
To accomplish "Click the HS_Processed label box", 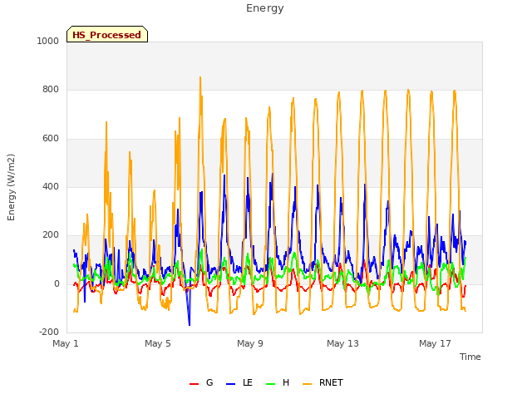I will (107, 34).
